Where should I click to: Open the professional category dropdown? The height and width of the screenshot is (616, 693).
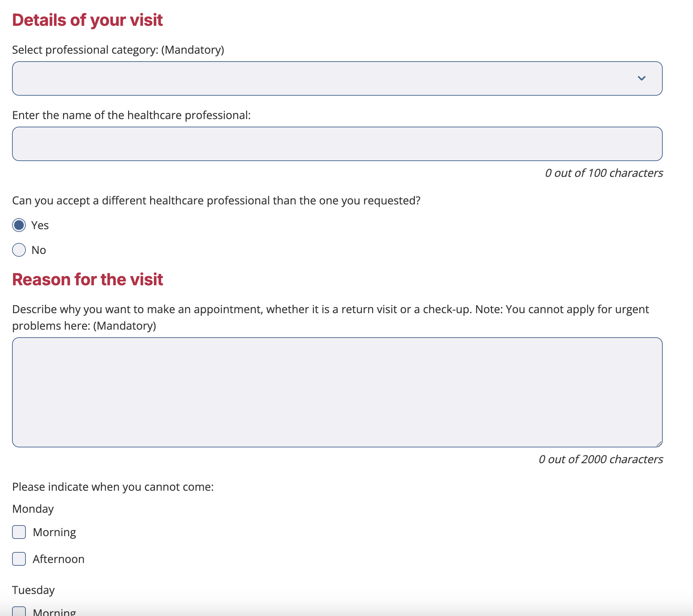point(337,78)
